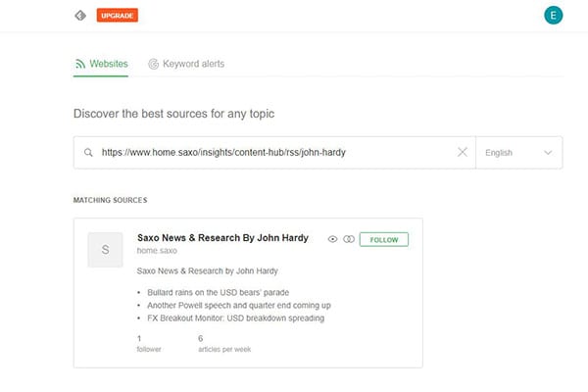
Task: Clear the search field with the X
Action: (x=463, y=152)
